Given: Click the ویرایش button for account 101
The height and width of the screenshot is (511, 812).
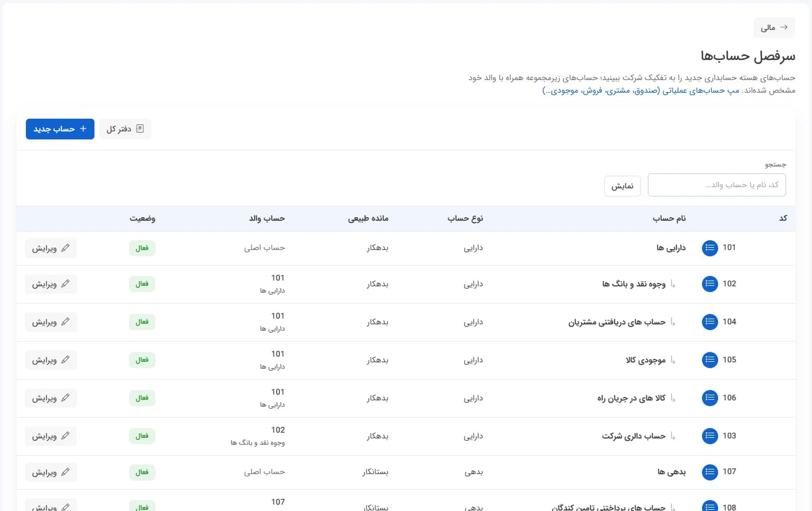Looking at the screenshot, I should [x=51, y=248].
